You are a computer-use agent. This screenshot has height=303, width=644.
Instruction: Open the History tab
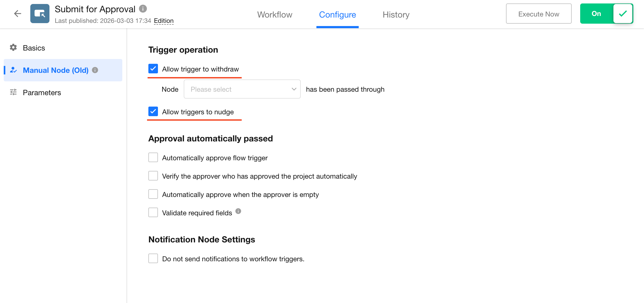pyautogui.click(x=396, y=15)
